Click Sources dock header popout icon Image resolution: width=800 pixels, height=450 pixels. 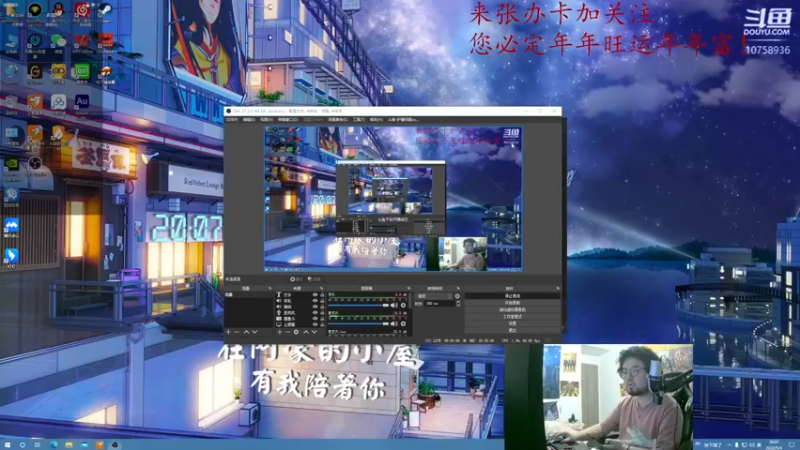point(321,288)
